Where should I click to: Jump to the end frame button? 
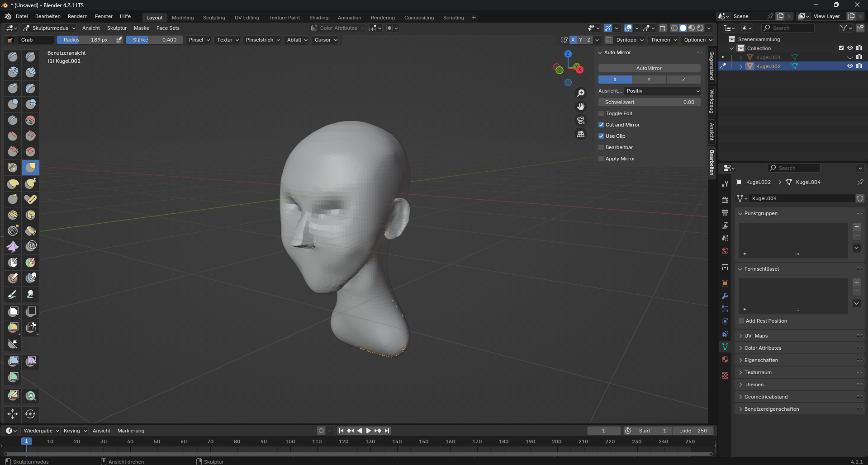tap(387, 431)
